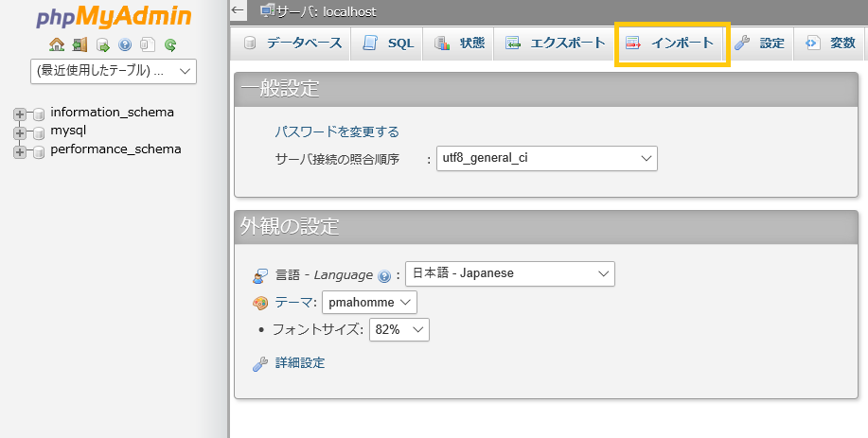Screen dimensions: 868x438
Task: Open the 最近使用したテーブル dropdown
Action: (114, 71)
